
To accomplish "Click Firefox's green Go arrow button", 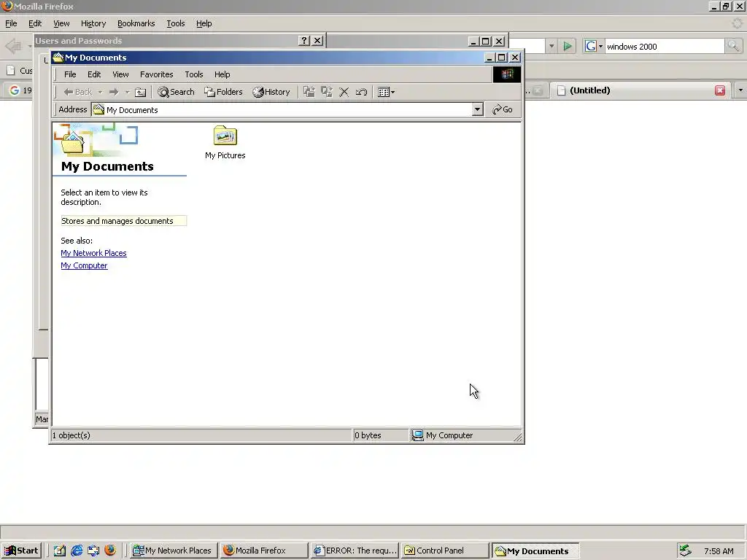I will 568,46.
